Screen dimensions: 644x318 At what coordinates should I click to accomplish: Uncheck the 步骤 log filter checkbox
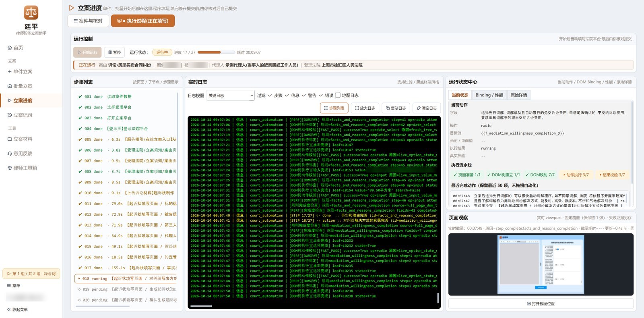[270, 96]
